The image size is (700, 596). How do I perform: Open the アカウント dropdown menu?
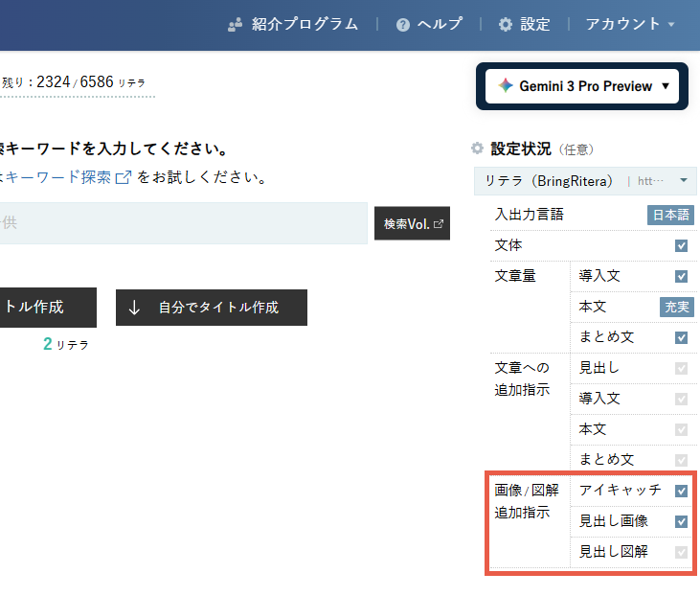click(x=631, y=24)
